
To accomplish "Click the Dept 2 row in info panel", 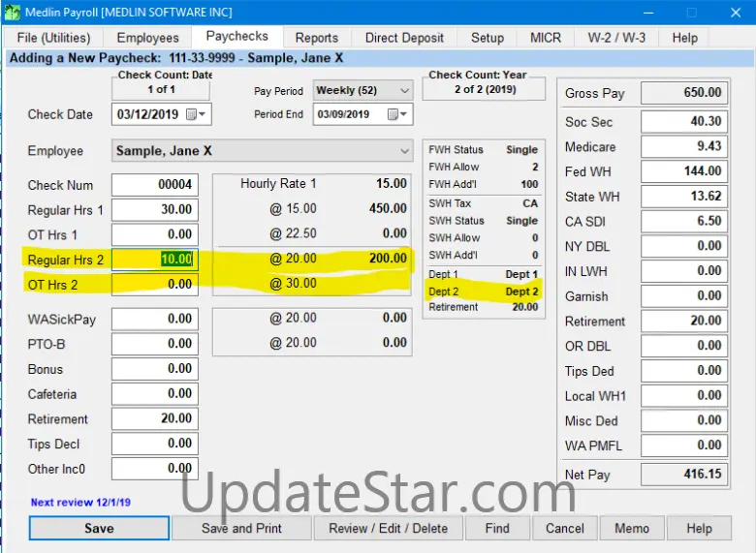I will point(483,292).
